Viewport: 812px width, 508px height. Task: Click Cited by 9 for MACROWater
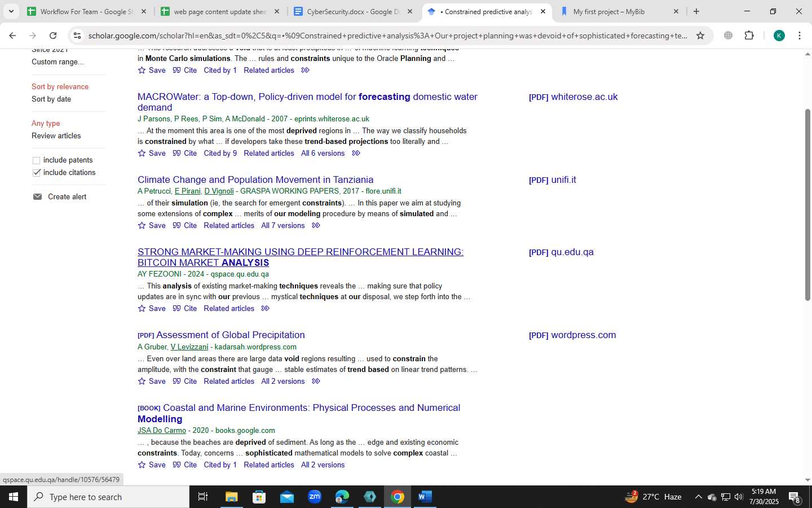coord(220,154)
